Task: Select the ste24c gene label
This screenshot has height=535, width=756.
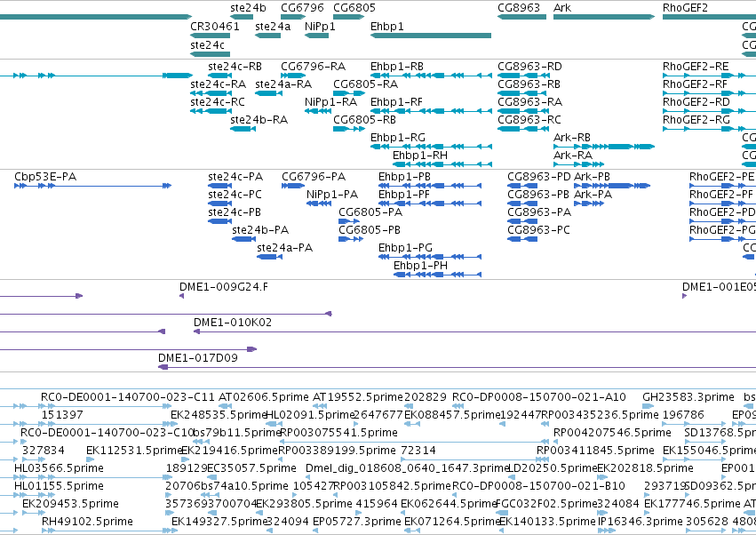Action: coord(207,44)
